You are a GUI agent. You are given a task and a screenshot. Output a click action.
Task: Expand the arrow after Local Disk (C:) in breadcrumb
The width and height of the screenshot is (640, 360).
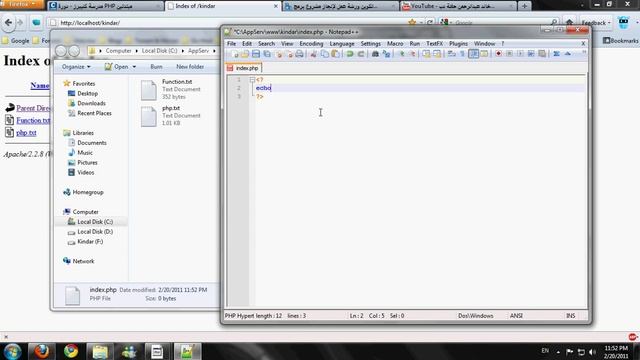click(182, 51)
